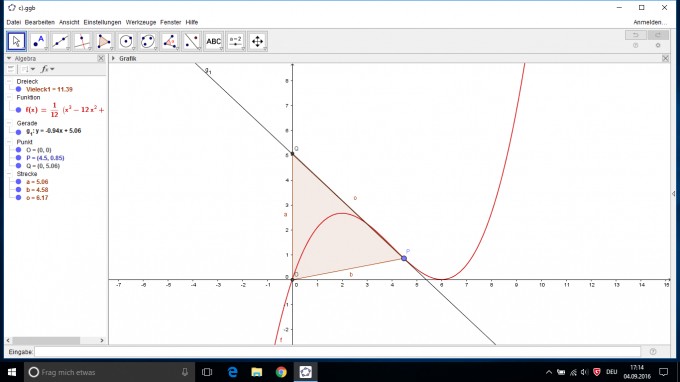Open File Explorer from the taskbar
The image size is (680, 382).
click(257, 372)
